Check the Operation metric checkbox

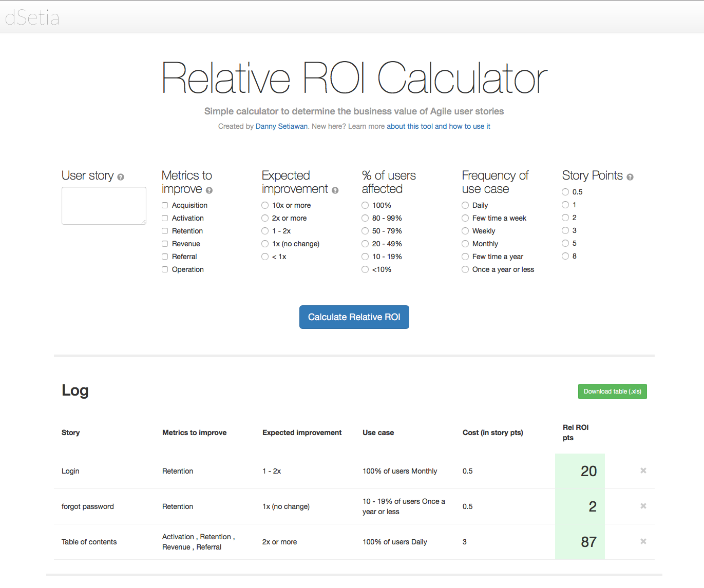click(x=165, y=269)
